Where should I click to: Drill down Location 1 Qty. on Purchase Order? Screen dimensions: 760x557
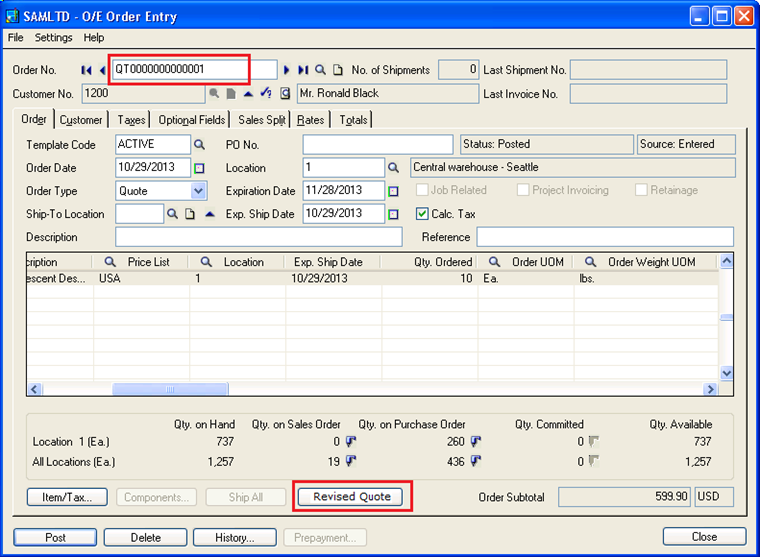(476, 441)
